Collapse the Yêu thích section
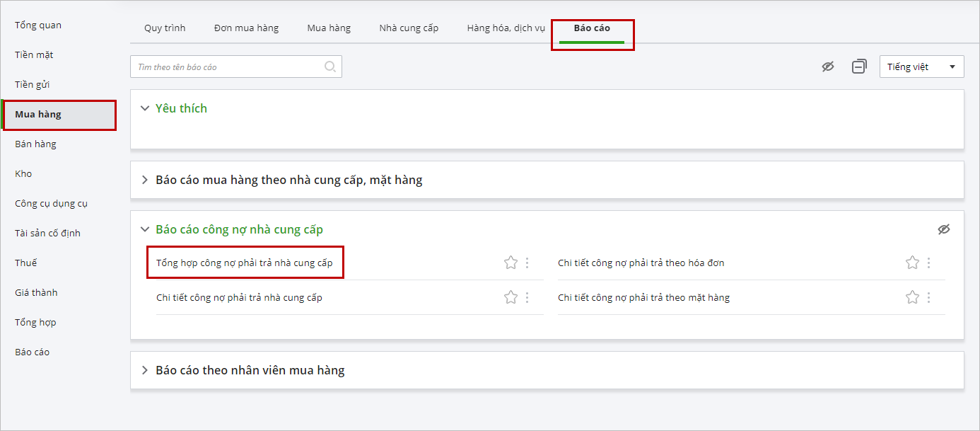Screen dimensions: 980x431 click(x=145, y=108)
